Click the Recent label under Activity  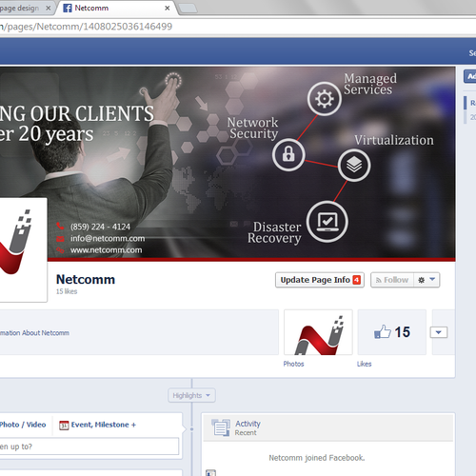tap(246, 433)
